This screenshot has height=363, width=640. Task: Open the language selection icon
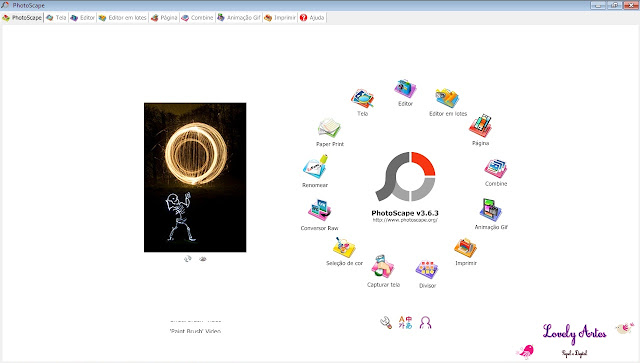tap(405, 322)
